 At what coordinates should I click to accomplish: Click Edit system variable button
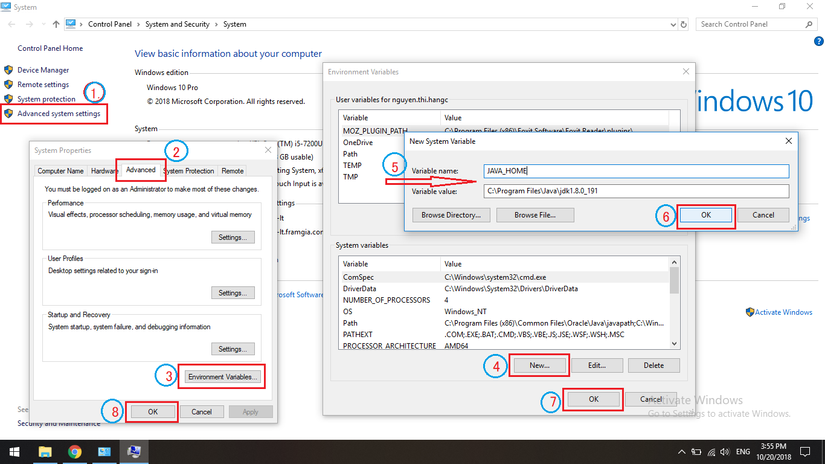597,366
